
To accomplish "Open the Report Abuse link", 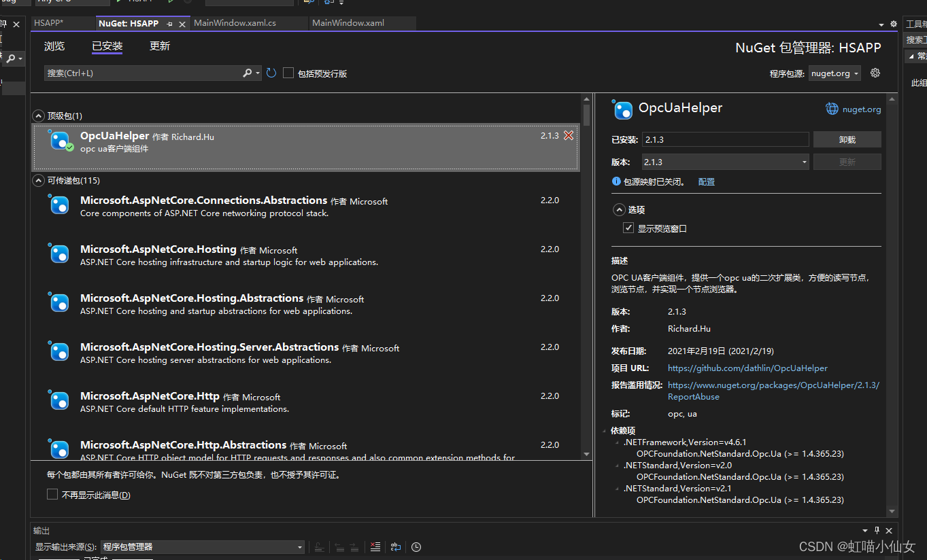I will 773,391.
